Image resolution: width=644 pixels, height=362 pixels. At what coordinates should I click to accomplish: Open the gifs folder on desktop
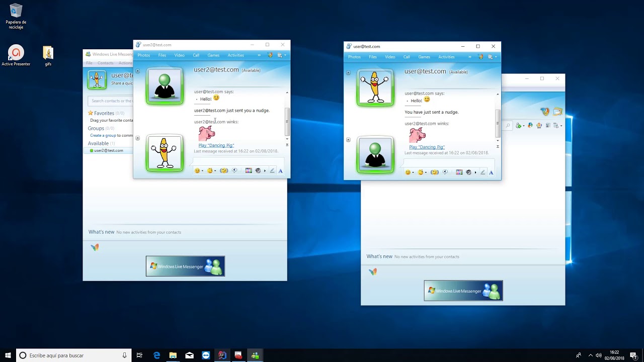pos(48,56)
